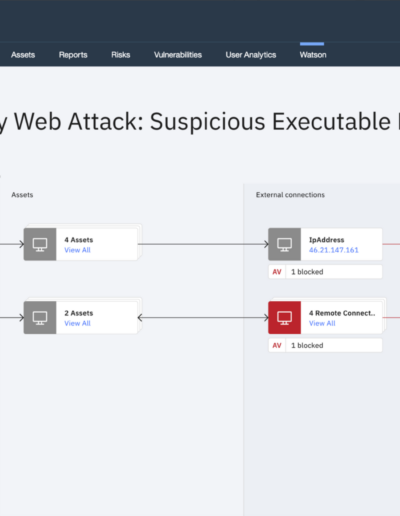Image resolution: width=400 pixels, height=516 pixels.
Task: Select the 4 Assets node card
Action: [x=80, y=244]
